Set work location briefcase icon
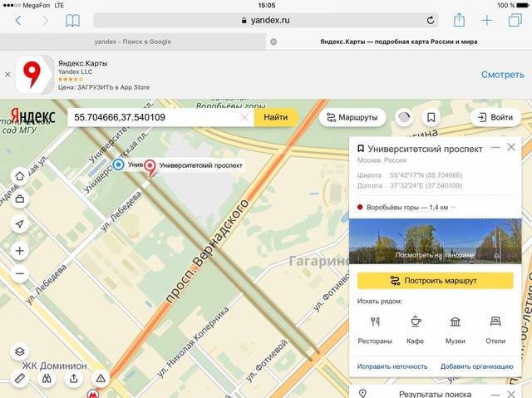The height and width of the screenshot is (398, 532). pos(20,199)
